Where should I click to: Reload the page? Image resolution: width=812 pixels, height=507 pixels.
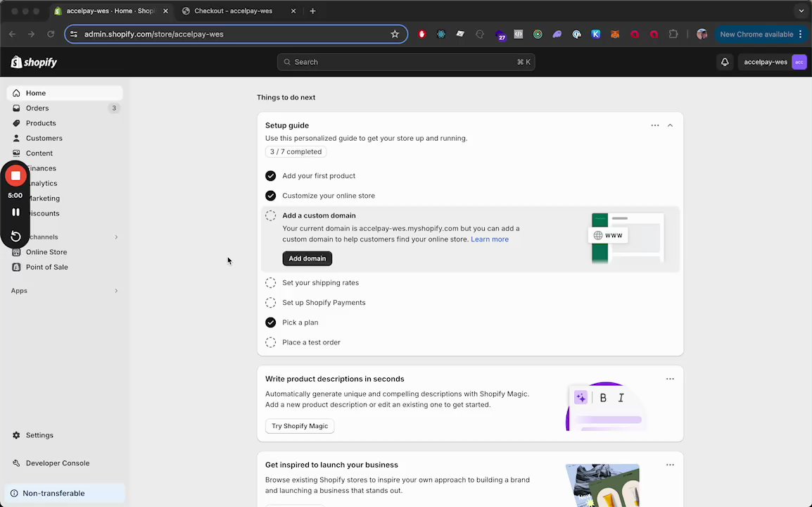51,35
